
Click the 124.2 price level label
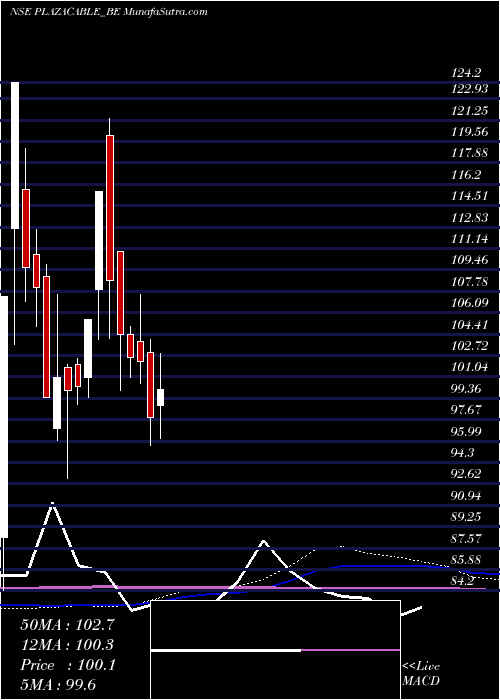(467, 71)
